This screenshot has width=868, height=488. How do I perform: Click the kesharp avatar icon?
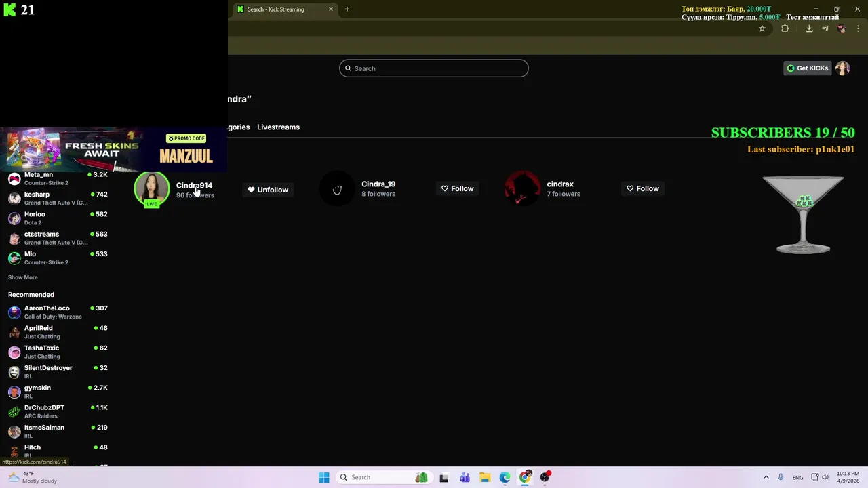14,199
